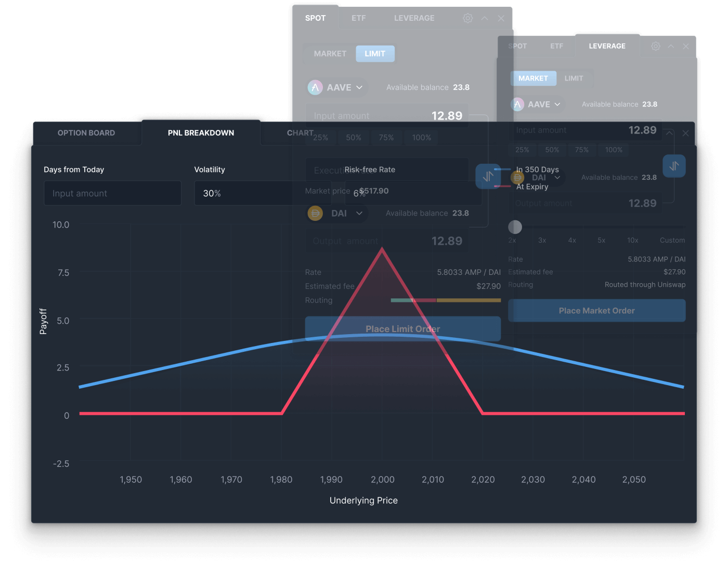
Task: Open settings gear in the Spot panel
Action: (x=467, y=18)
